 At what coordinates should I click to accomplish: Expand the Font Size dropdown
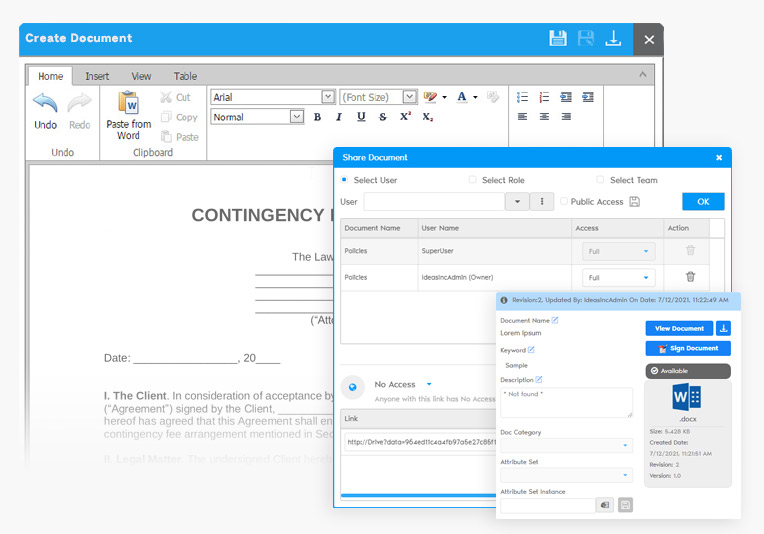pyautogui.click(x=410, y=97)
